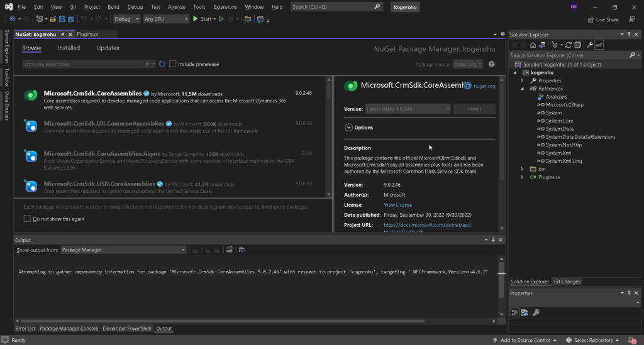Open Show output from Package Manager dropdown
644x345 pixels.
(x=123, y=250)
